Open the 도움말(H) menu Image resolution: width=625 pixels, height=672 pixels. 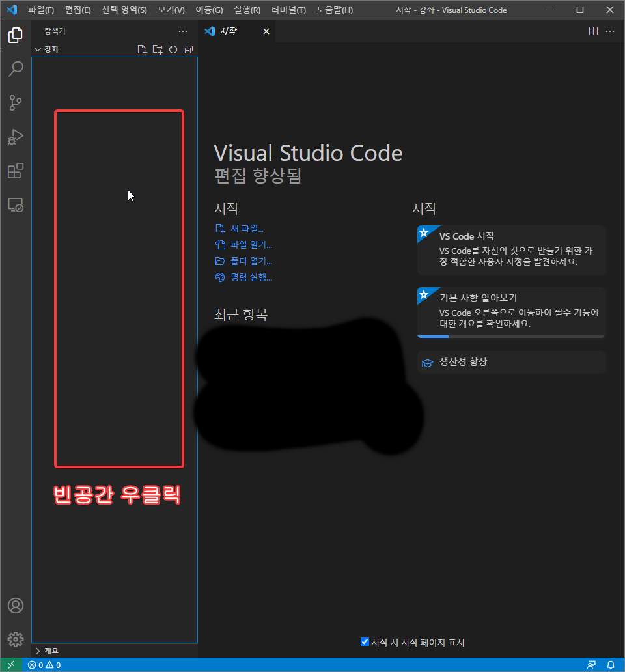[x=335, y=10]
